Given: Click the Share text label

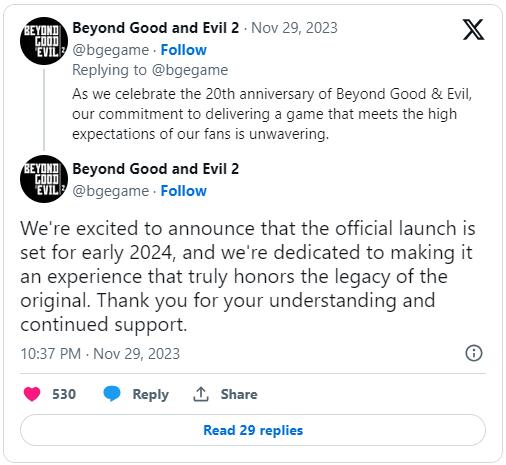Looking at the screenshot, I should [239, 394].
